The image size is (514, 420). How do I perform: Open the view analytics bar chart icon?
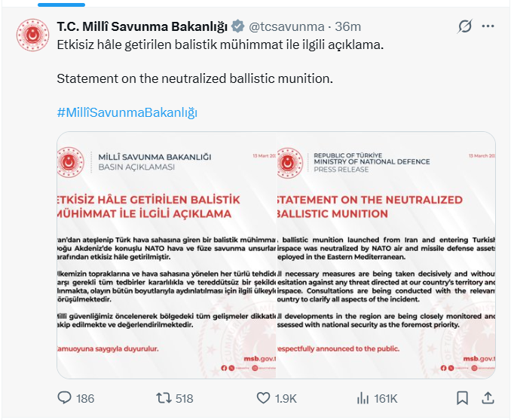(363, 397)
